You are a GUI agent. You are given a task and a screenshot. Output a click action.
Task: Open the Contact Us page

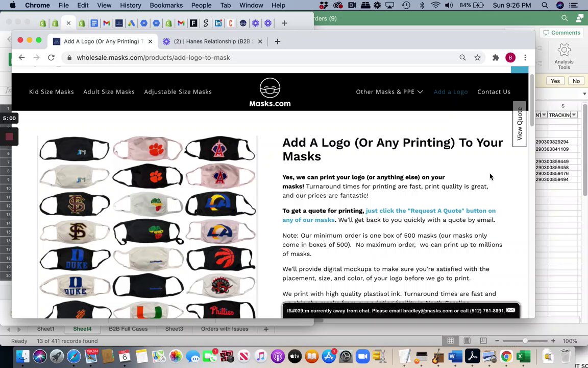pos(494,91)
